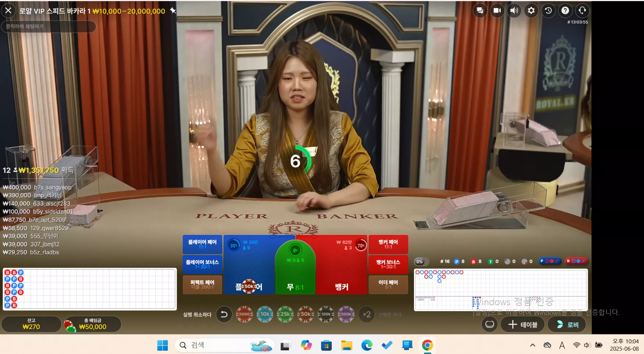Click the x2 double bet button
644x354 pixels.
pyautogui.click(x=367, y=314)
